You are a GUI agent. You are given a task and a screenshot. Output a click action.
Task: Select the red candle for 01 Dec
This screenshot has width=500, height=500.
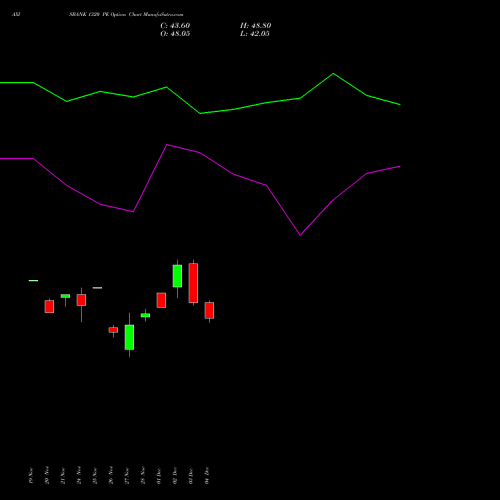click(161, 300)
